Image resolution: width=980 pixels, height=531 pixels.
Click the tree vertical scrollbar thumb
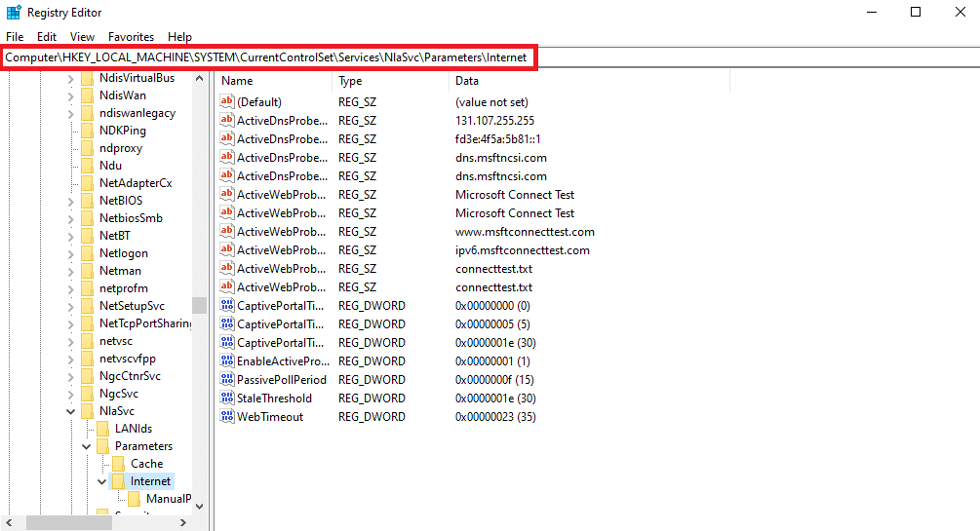(199, 305)
